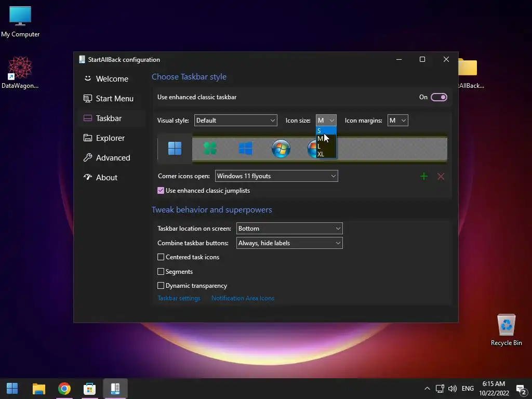Image resolution: width=532 pixels, height=399 pixels.
Task: Select DataWagon desktop shortcut
Action: click(x=20, y=73)
